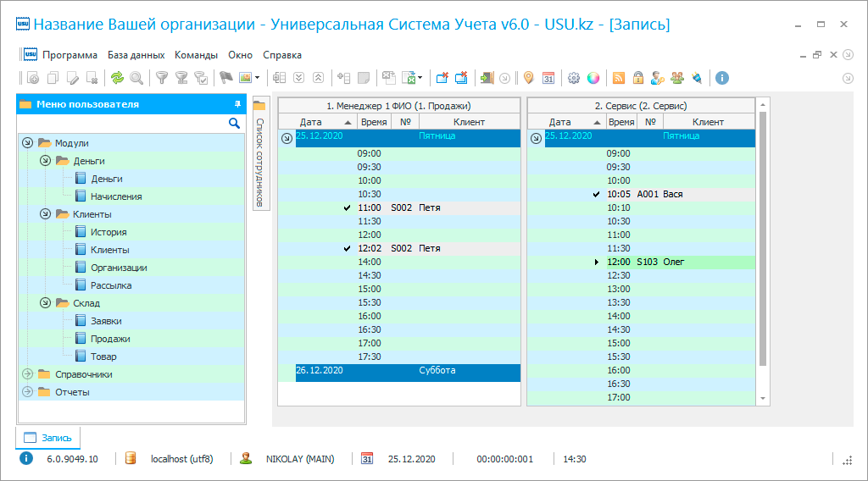This screenshot has height=481, width=868.
Task: Collapse the 25.12.2020 group in Сервис table
Action: (x=536, y=138)
